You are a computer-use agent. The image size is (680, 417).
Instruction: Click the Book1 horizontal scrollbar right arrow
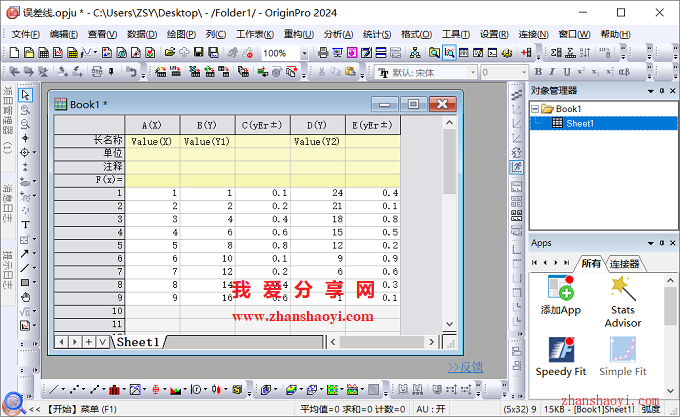[x=431, y=342]
